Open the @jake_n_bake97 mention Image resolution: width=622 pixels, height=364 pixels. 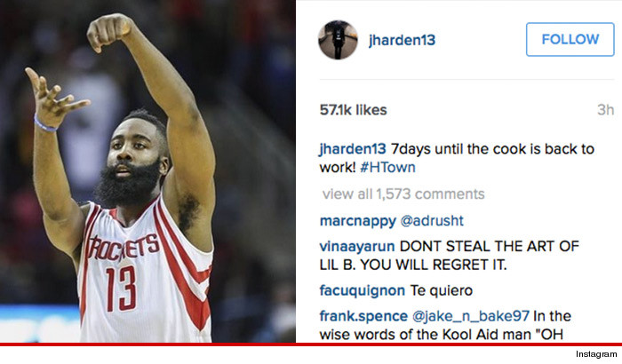coord(470,316)
